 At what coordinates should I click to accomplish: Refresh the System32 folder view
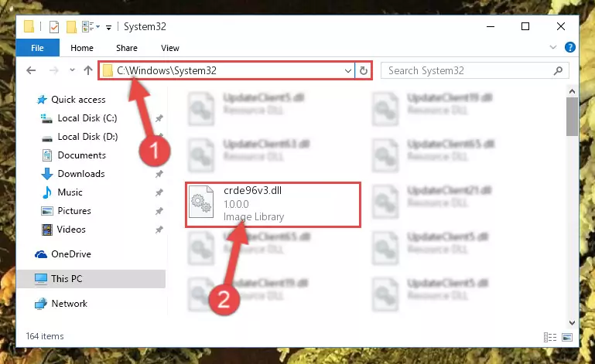[363, 70]
